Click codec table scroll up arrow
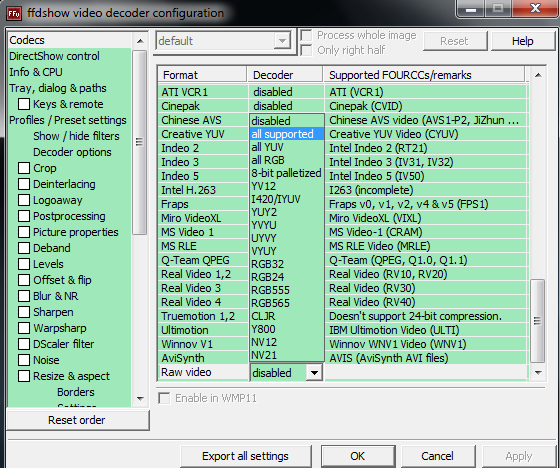The width and height of the screenshot is (560, 468). pos(538,75)
